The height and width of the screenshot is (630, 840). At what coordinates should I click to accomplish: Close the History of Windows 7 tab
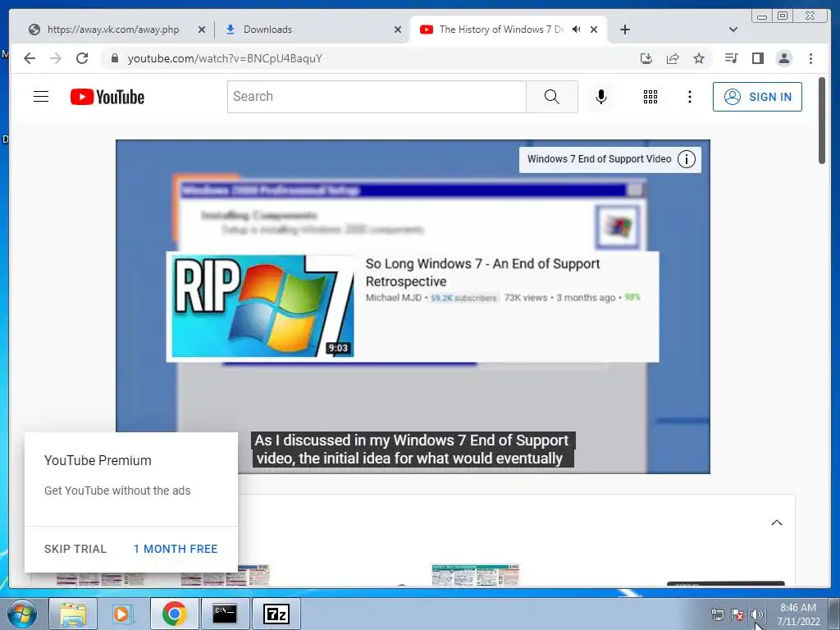[x=594, y=30]
